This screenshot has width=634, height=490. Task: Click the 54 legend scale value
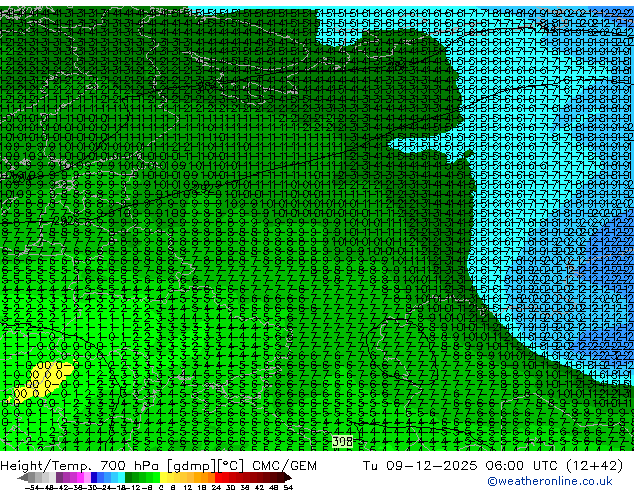pos(287,487)
